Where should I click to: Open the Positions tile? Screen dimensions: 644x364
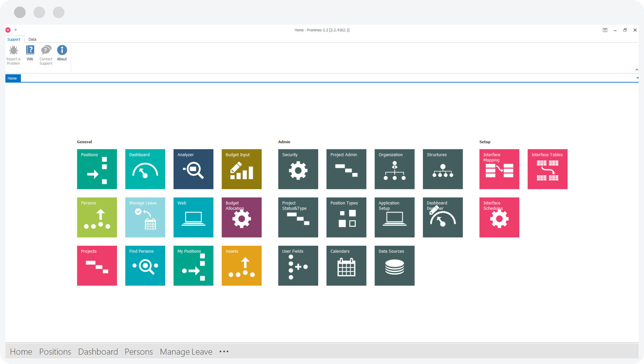(x=97, y=169)
